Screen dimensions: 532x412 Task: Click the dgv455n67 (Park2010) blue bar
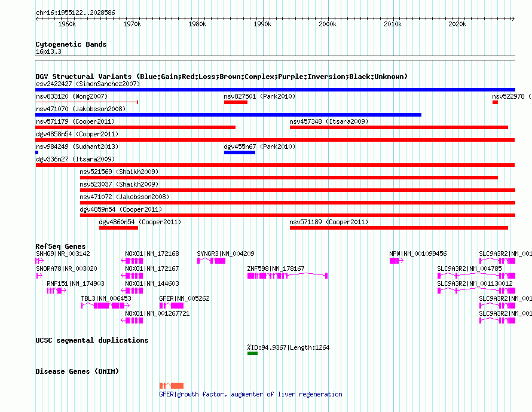[240, 152]
